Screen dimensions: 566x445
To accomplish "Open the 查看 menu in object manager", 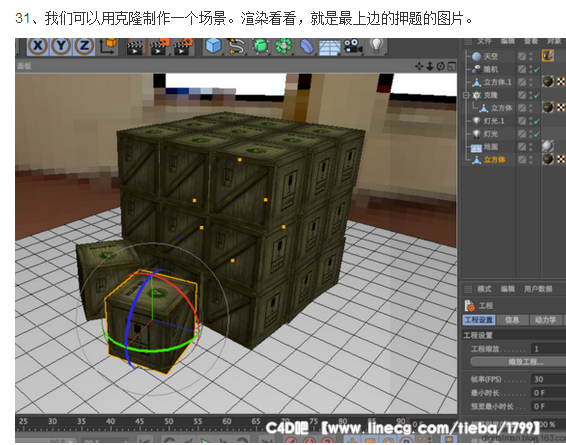I will 531,41.
